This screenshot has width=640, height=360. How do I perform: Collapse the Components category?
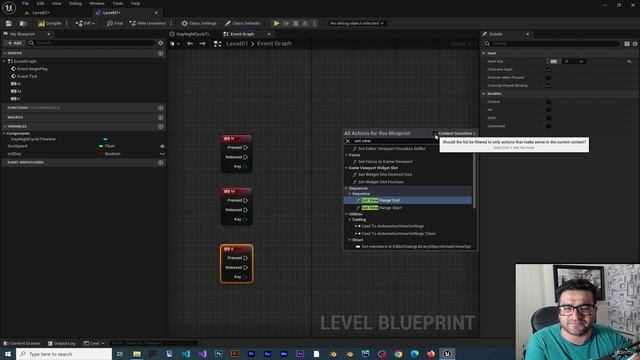click(x=4, y=133)
